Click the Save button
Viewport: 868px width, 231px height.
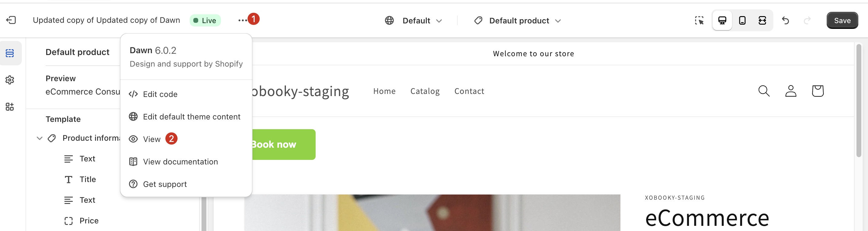842,21
